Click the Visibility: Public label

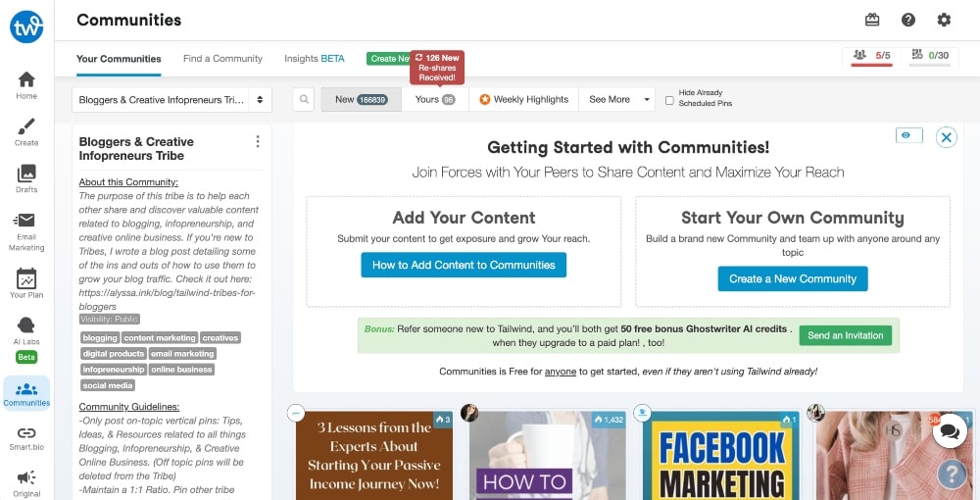coord(110,320)
